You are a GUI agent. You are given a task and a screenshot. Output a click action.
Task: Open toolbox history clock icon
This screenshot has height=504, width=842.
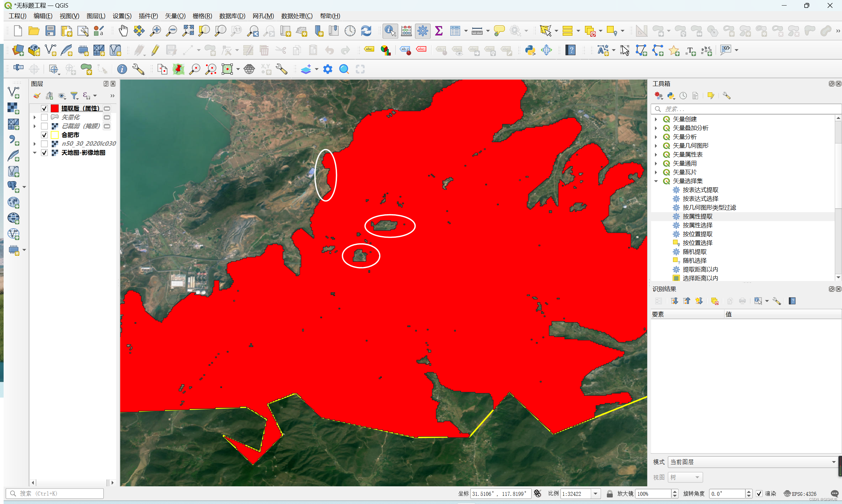[683, 96]
